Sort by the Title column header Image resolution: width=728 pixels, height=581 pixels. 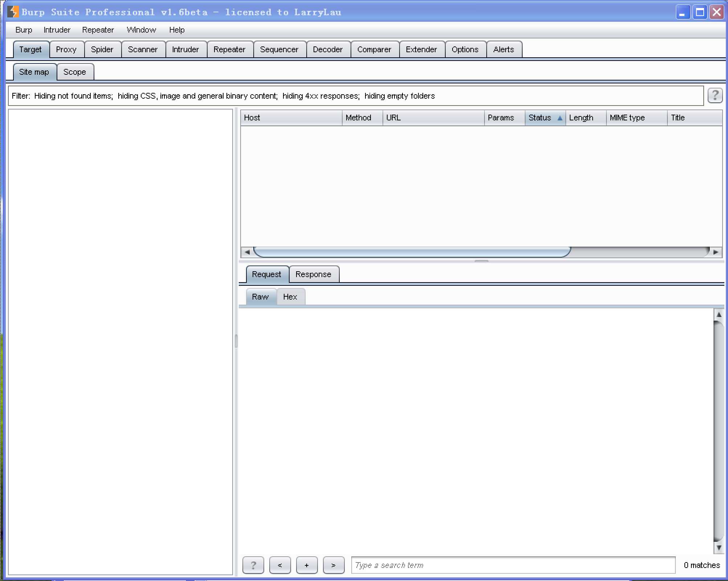[695, 118]
